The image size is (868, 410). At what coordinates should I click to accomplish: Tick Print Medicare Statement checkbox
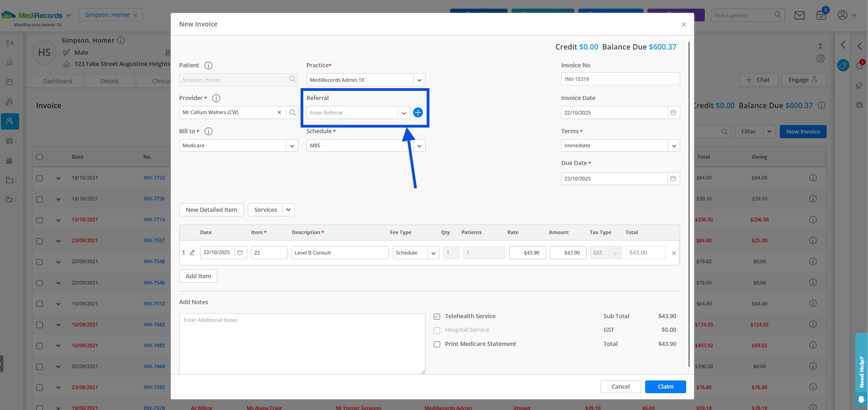point(437,344)
